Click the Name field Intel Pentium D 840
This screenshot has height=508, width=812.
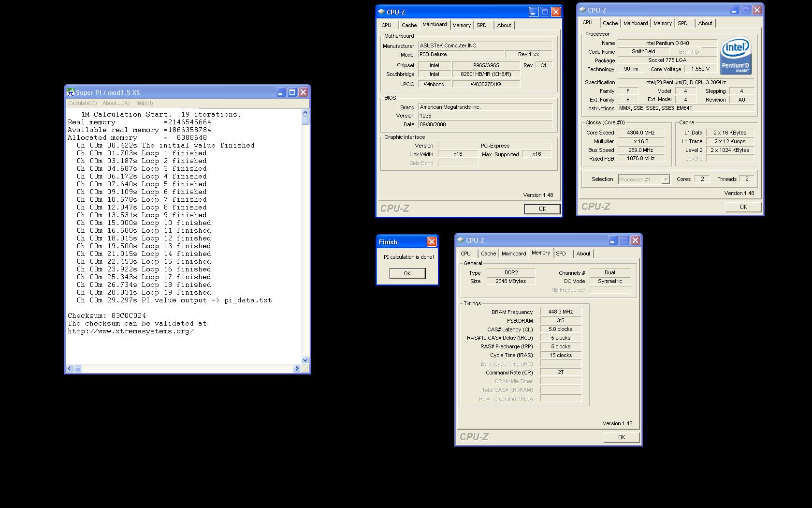(667, 43)
